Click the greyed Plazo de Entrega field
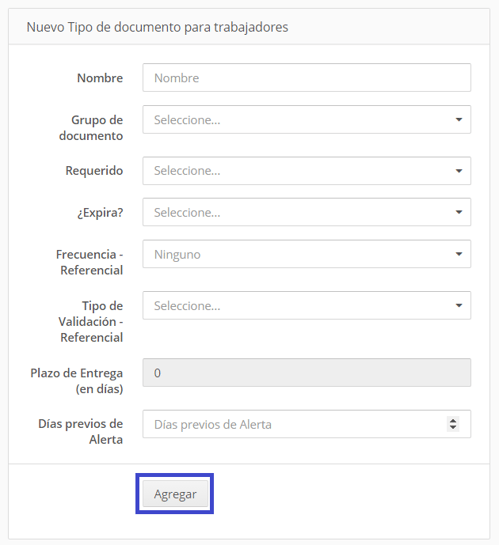This screenshot has width=499, height=545. [x=306, y=373]
